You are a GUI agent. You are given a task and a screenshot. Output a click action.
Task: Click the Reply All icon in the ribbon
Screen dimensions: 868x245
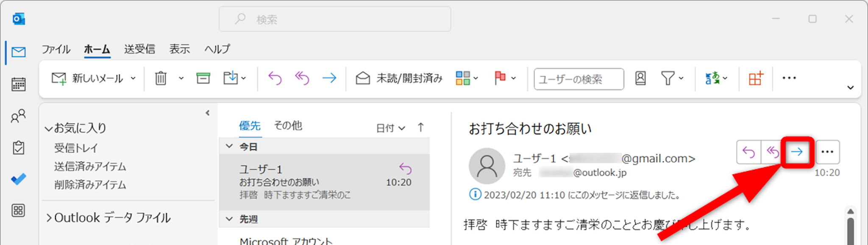(x=302, y=78)
